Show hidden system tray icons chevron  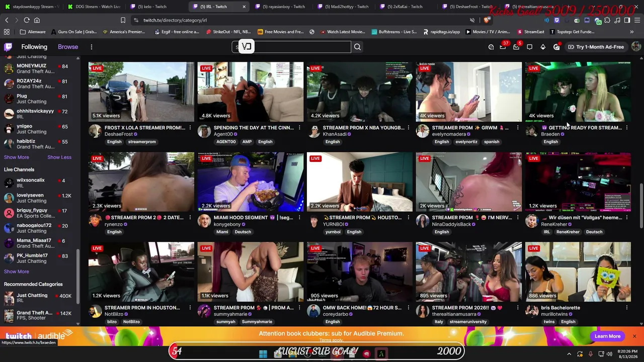pos(569,354)
